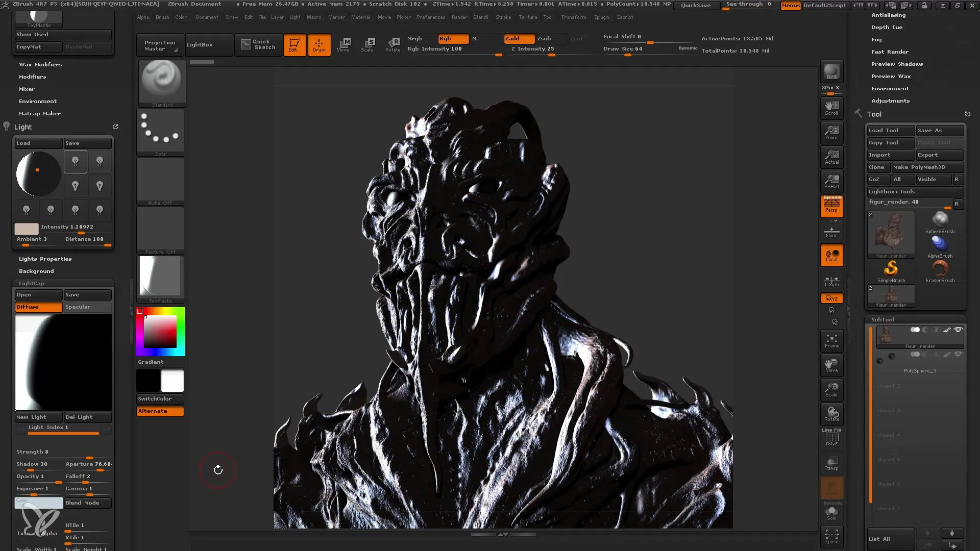The image size is (980, 551).
Task: Open the Texture menu item
Action: [528, 17]
